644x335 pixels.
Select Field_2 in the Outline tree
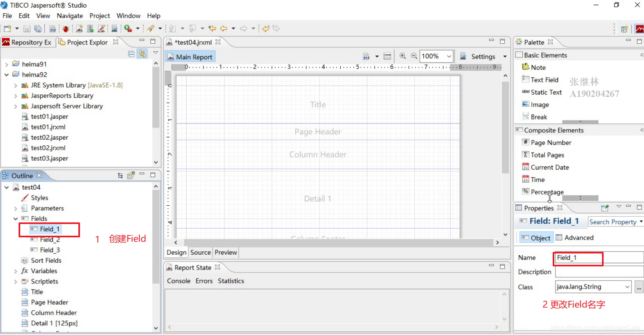click(50, 240)
